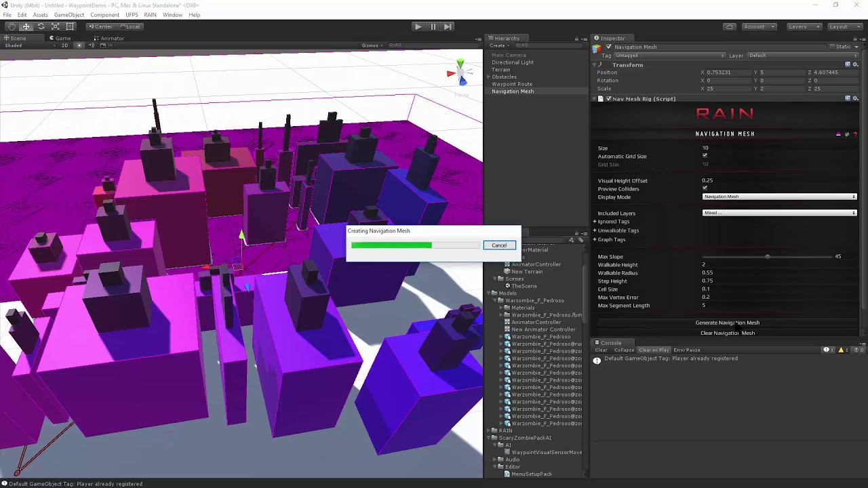Open the Included Layers dropdown

(x=779, y=213)
